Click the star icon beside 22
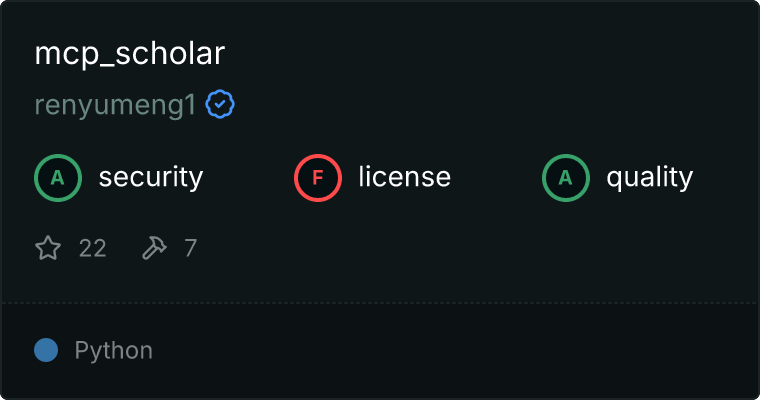760x400 pixels. (x=48, y=248)
